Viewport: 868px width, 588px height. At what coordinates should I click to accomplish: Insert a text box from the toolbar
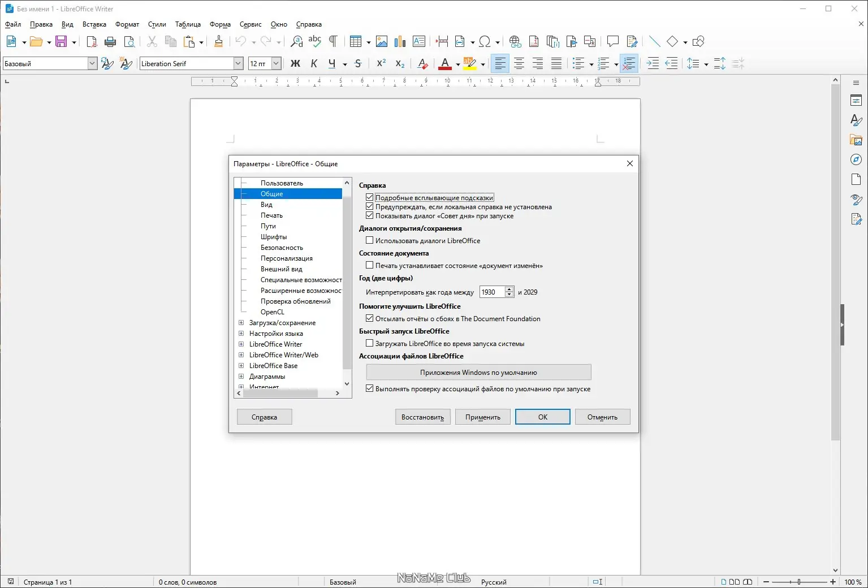[x=419, y=41]
